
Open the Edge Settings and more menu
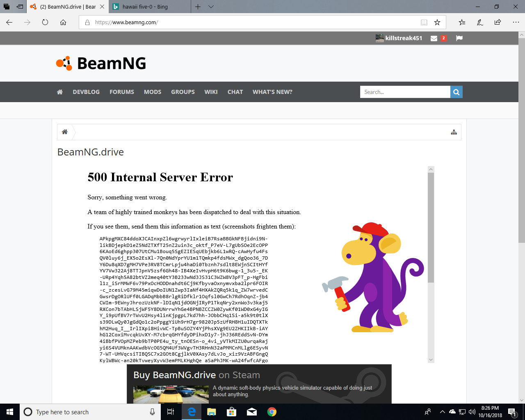click(516, 22)
